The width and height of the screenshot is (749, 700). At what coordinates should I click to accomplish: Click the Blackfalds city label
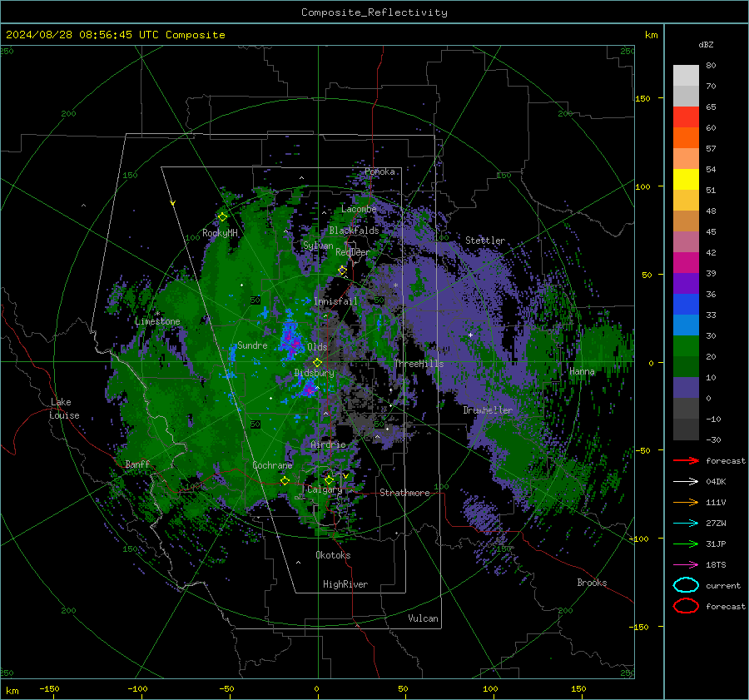coord(354,231)
